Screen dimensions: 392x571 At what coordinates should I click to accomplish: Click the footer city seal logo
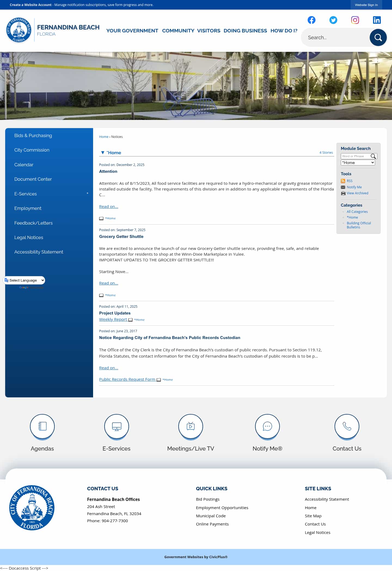tap(32, 508)
